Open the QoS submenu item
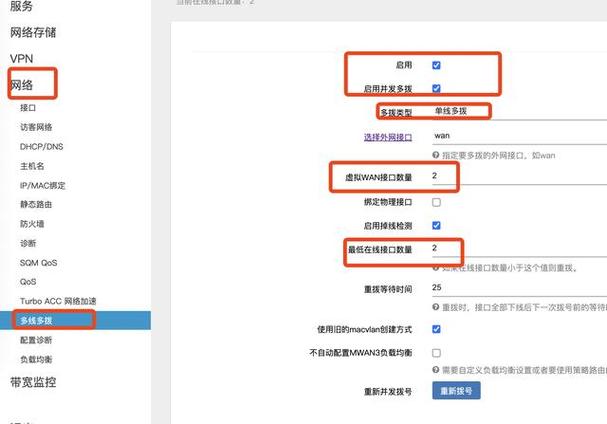Screen dimensions: 607x424 click(x=28, y=282)
